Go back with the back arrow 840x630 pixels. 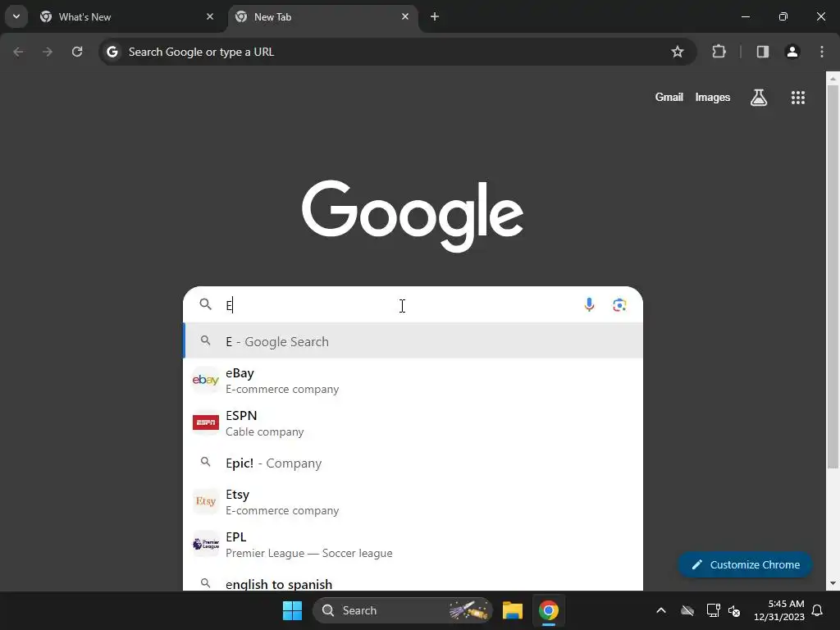(x=18, y=52)
